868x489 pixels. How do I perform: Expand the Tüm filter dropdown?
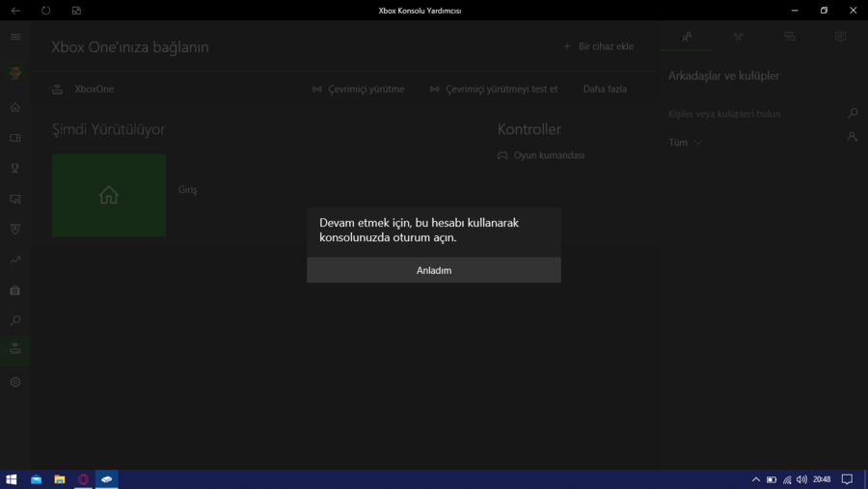686,143
